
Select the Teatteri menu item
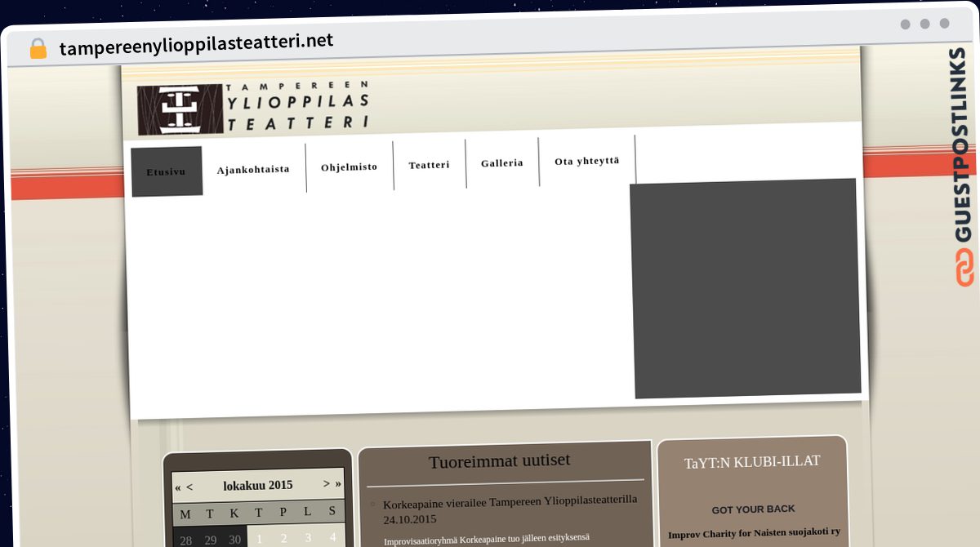tap(429, 165)
